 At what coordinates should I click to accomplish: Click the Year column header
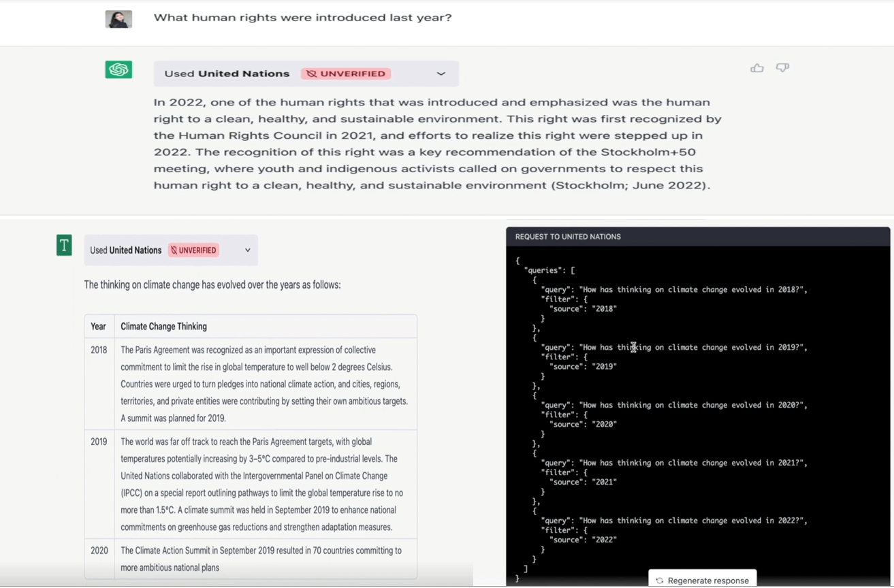[99, 327]
